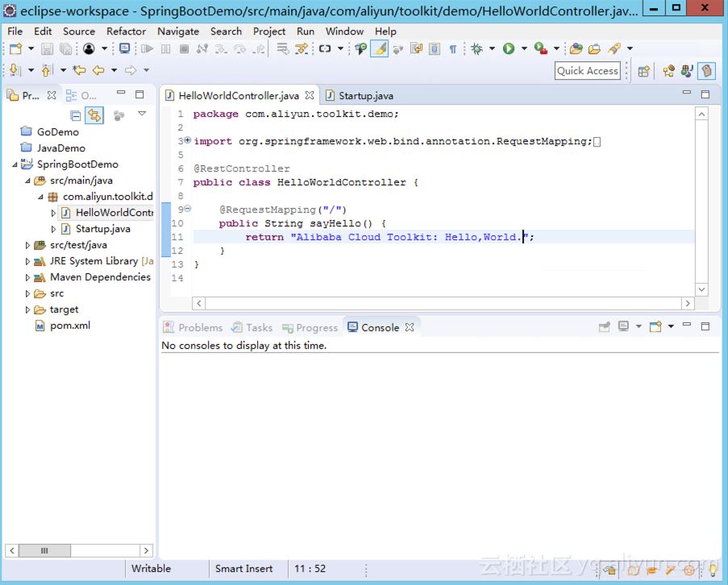Screen dimensions: 728x585
Task: Click the Open Perspective icon
Action: point(643,72)
